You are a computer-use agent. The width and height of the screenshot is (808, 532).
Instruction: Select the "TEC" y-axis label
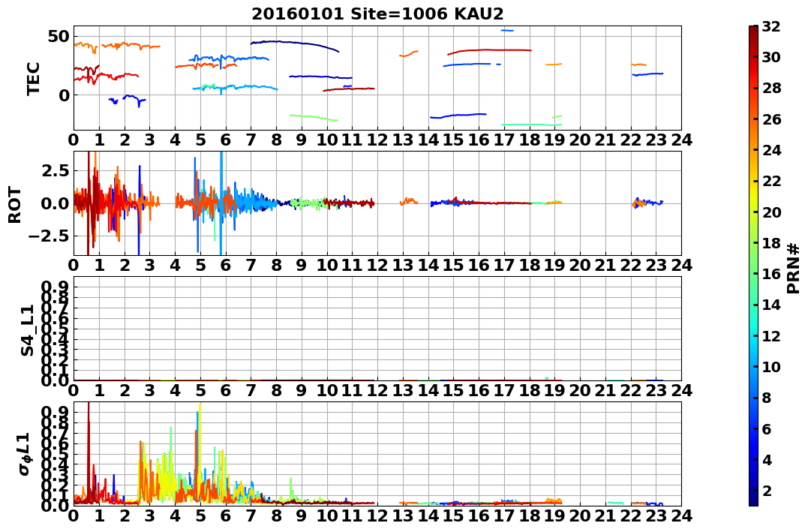[34, 78]
